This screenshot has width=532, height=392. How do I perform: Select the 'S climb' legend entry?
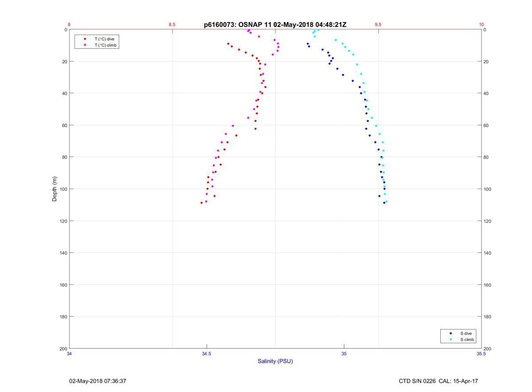pos(467,340)
